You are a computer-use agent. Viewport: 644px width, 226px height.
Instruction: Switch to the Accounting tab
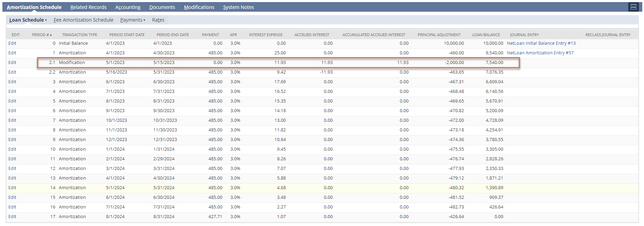click(128, 7)
